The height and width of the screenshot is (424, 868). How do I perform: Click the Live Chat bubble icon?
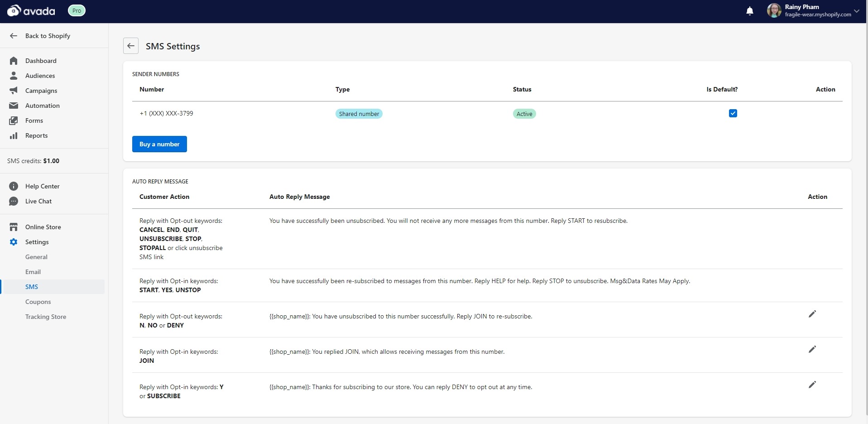point(14,201)
